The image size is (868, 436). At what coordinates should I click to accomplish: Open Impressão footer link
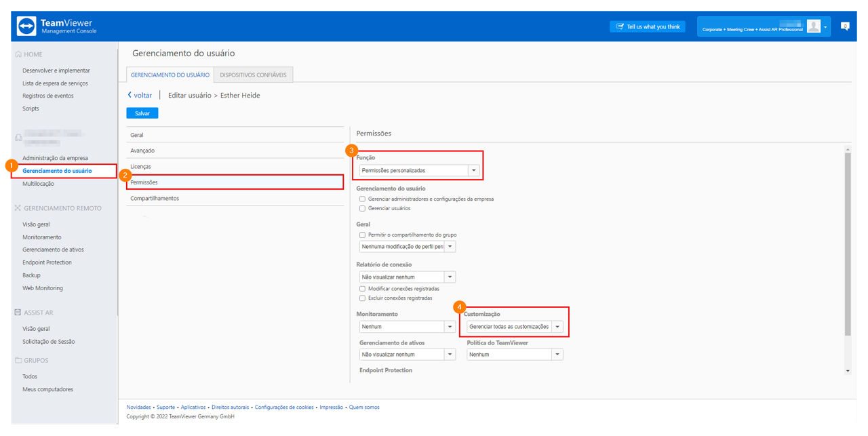pos(331,408)
